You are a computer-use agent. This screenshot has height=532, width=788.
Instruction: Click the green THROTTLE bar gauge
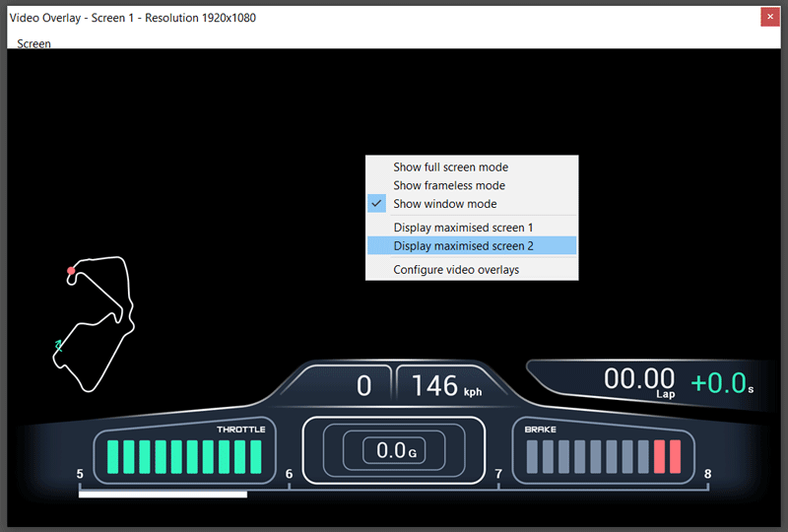[x=184, y=457]
